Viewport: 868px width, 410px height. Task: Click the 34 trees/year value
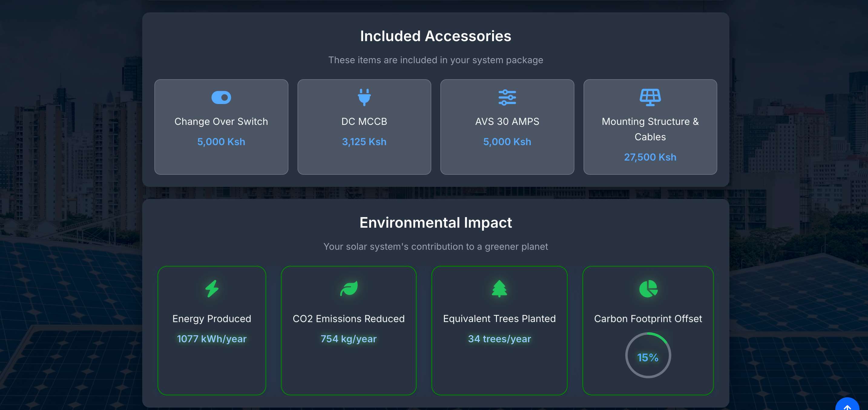tap(499, 339)
